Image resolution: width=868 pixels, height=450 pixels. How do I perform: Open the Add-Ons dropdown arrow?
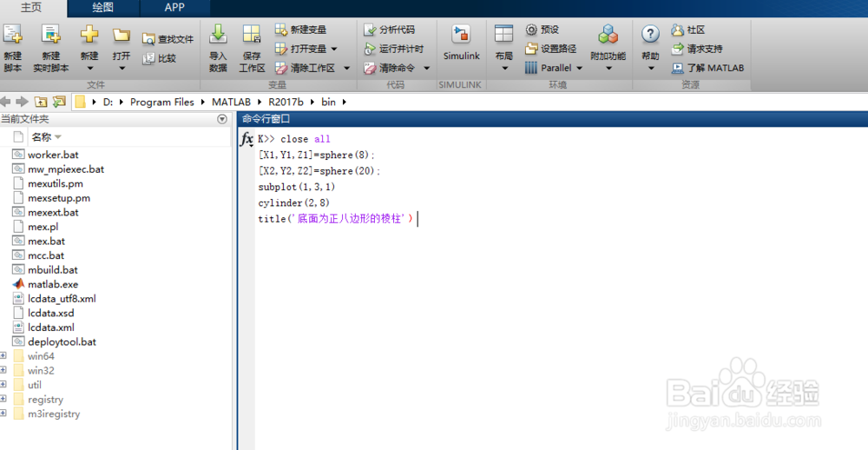(608, 69)
